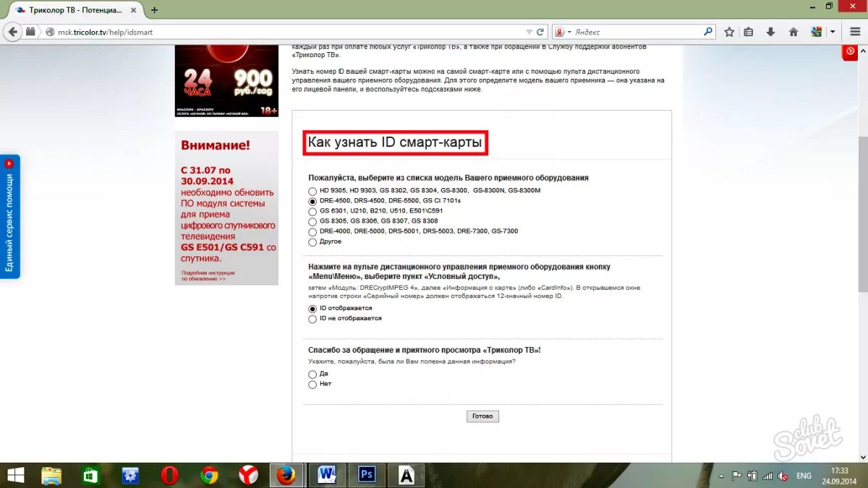Open the blue gear app on taskbar

point(130,476)
